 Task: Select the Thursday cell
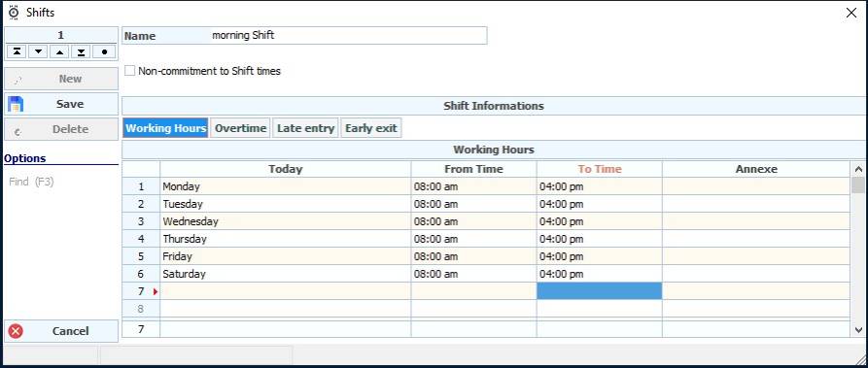(x=285, y=239)
